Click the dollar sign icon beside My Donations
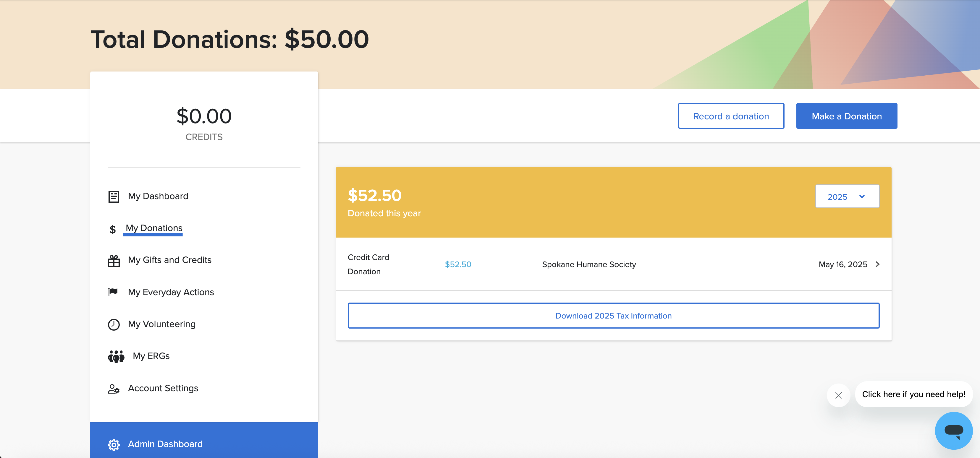Viewport: 980px width, 458px height. tap(113, 230)
